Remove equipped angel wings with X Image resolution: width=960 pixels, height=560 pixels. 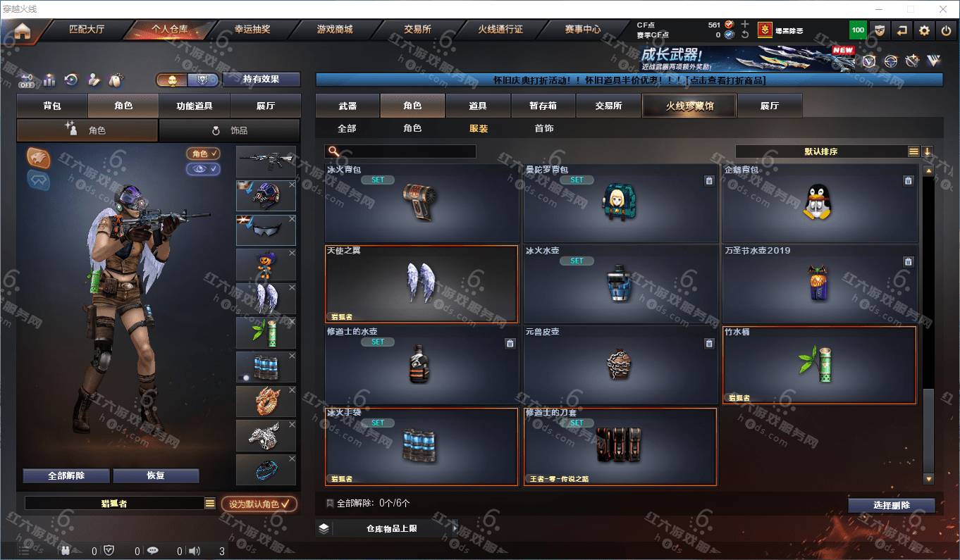click(292, 287)
